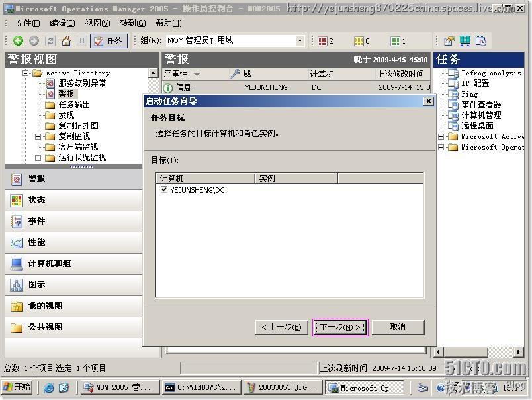Open the 编辑(E) menu
The height and width of the screenshot is (400, 532).
[62, 23]
